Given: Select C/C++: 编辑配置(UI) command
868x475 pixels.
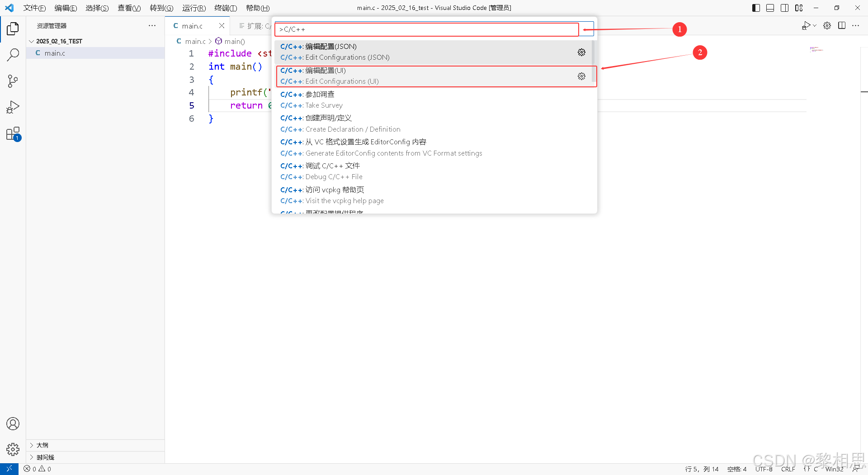Looking at the screenshot, I should [x=433, y=76].
